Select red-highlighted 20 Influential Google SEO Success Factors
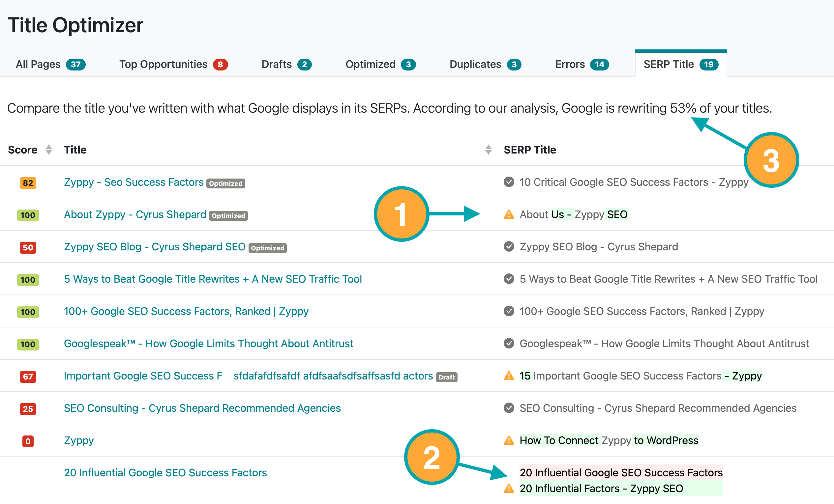The image size is (834, 504). point(621,473)
